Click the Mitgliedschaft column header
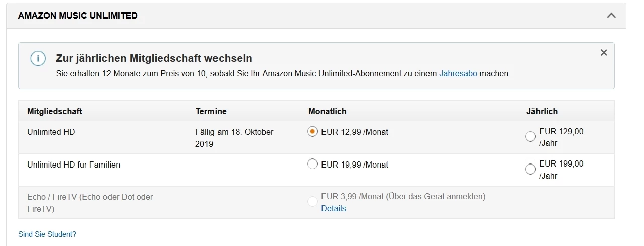This screenshot has width=644, height=246. 55,111
